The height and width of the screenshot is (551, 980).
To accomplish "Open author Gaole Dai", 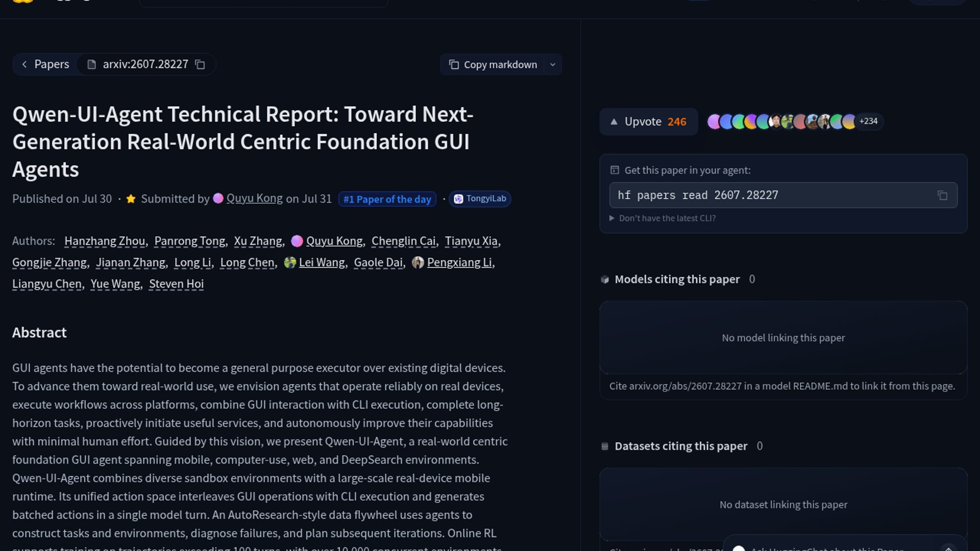I will tap(378, 262).
